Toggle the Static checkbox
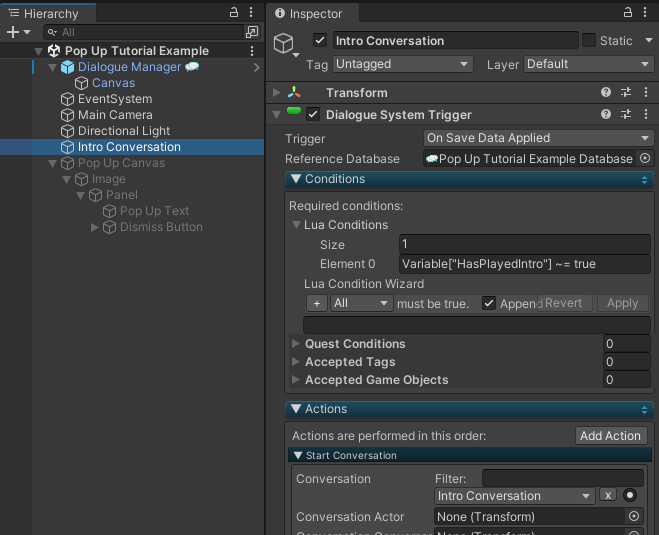 click(x=588, y=40)
